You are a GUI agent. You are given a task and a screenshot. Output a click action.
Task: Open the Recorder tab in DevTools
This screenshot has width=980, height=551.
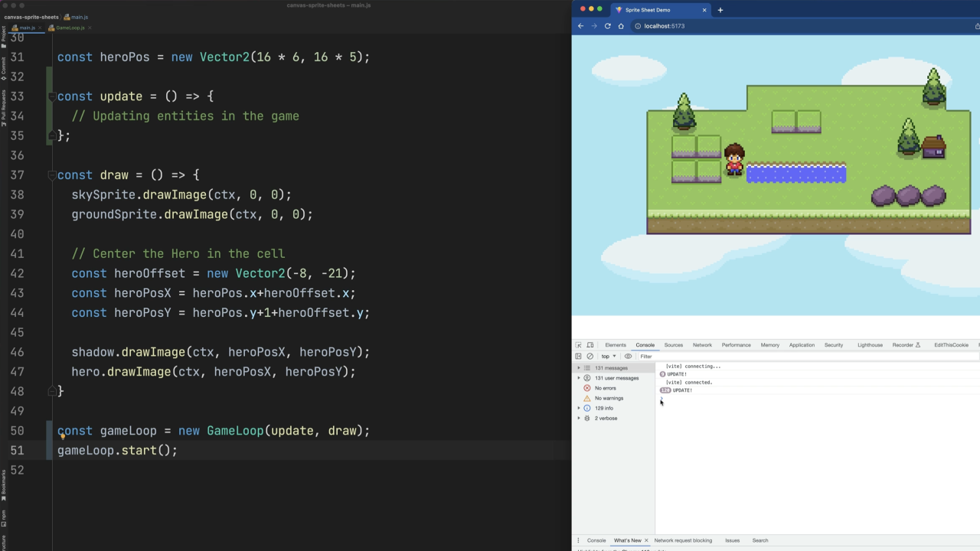pos(906,345)
